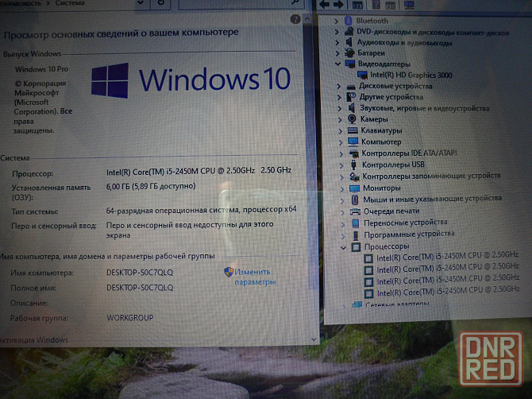
Task: Expand the Дисковые устройства node
Action: pos(340,86)
